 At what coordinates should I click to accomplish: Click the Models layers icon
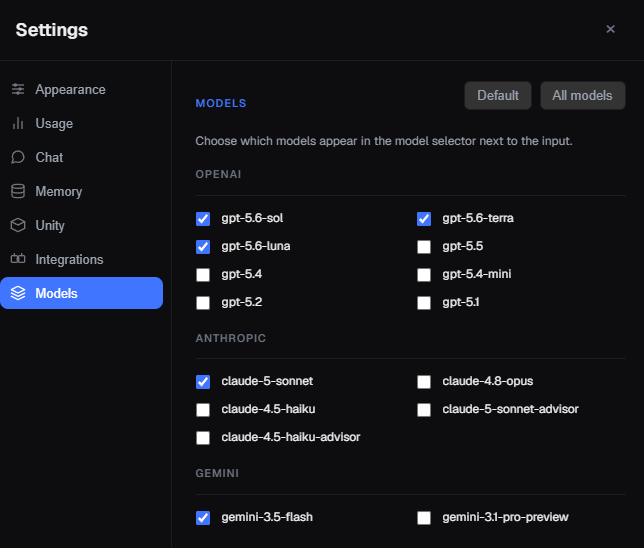(x=18, y=293)
